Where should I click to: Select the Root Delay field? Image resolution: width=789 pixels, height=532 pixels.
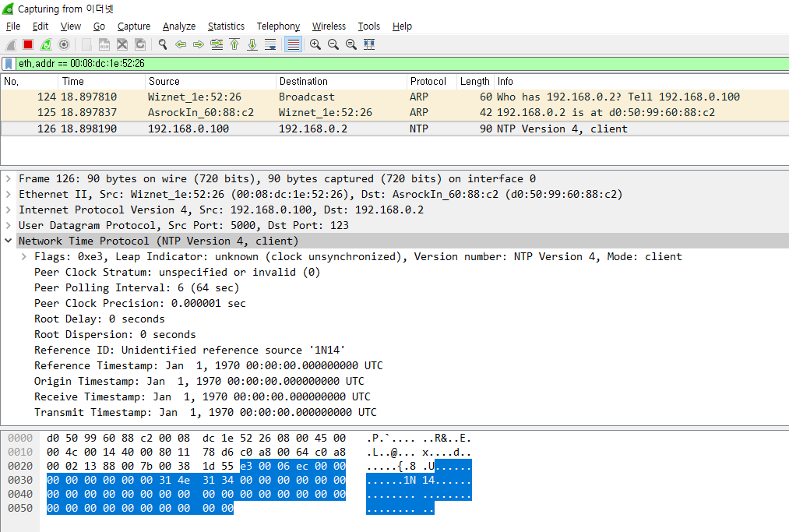tap(99, 319)
